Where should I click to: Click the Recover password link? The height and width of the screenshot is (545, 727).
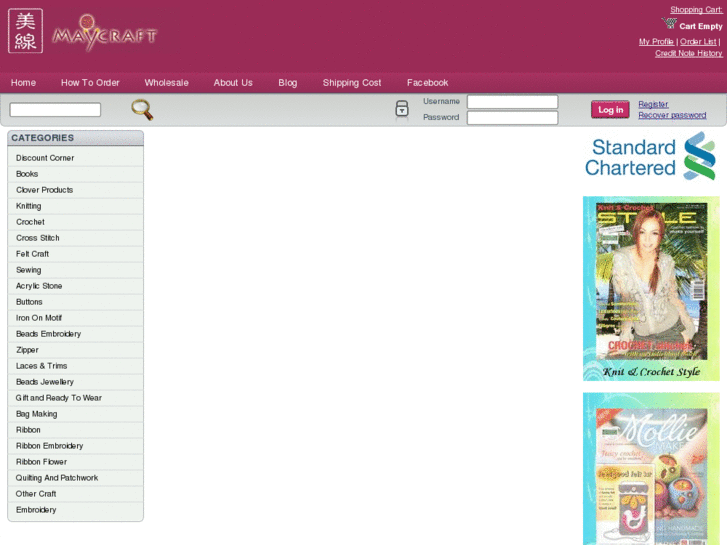672,115
